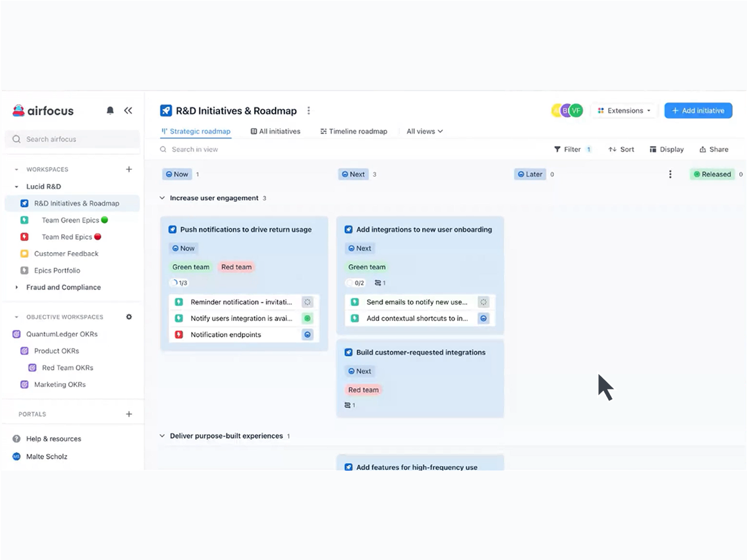Add a new workspace with plus icon
Screen dimensions: 747x560
(x=129, y=170)
